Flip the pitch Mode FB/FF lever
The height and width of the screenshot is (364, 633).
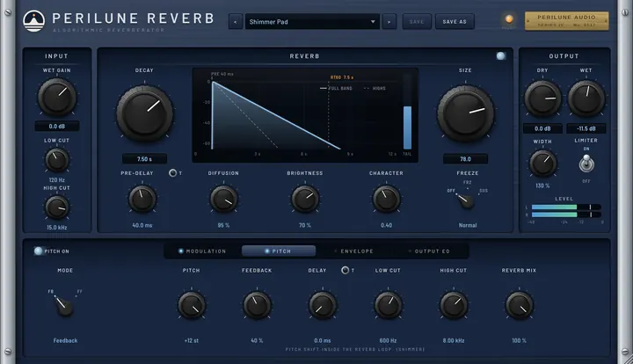pyautogui.click(x=64, y=305)
